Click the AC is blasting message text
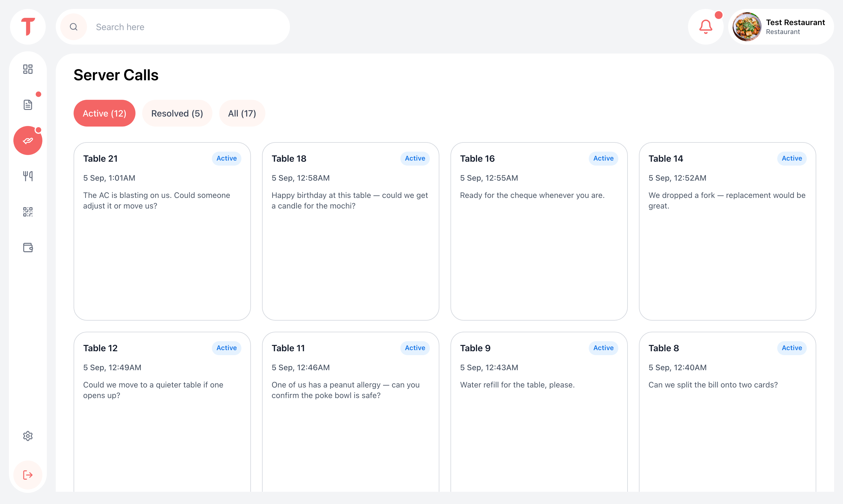 (157, 200)
